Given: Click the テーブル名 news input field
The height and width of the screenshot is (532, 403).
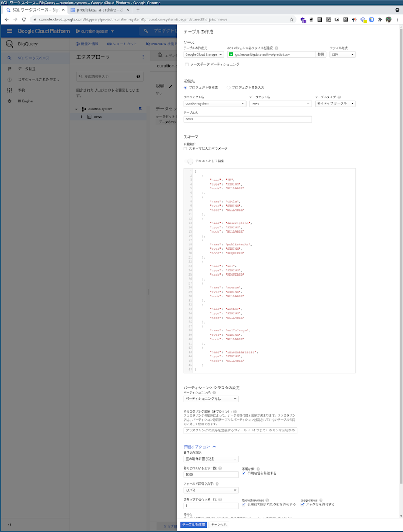Looking at the screenshot, I should pyautogui.click(x=248, y=119).
